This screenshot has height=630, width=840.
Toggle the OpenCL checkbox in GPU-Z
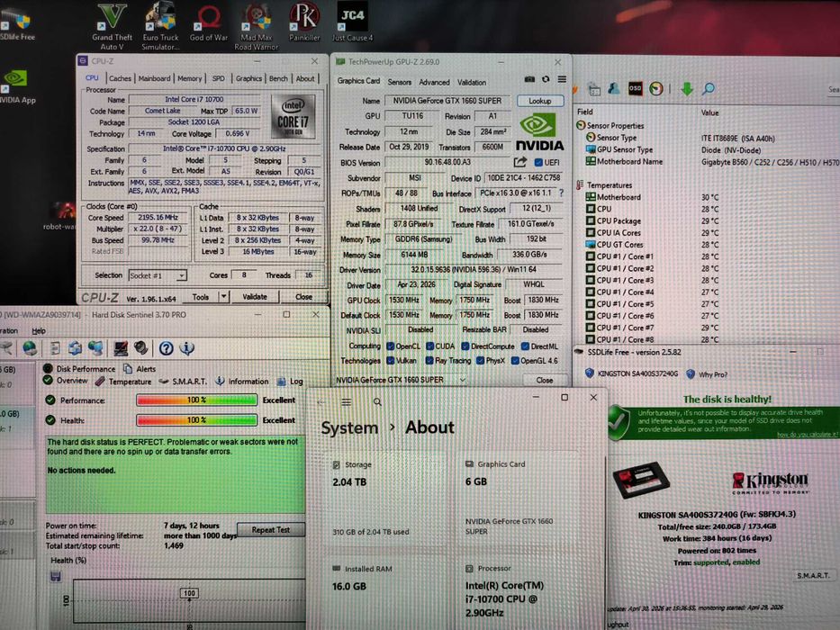(391, 346)
